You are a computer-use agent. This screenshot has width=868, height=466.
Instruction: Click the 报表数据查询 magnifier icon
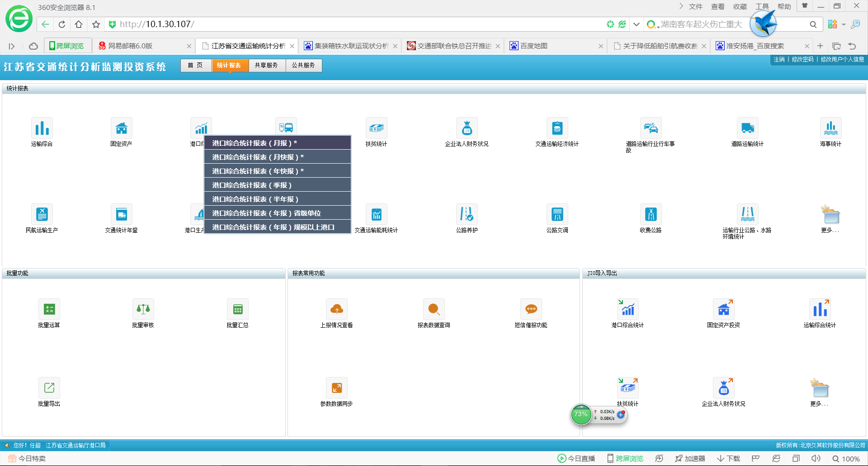coord(434,310)
